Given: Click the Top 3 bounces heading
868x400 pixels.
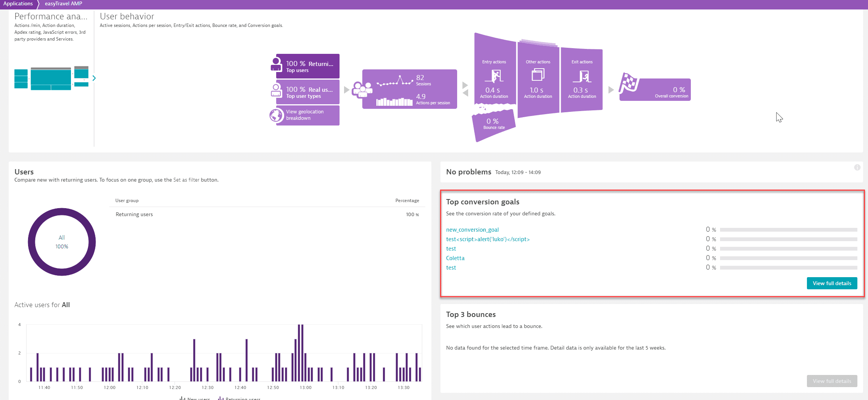Looking at the screenshot, I should (x=471, y=314).
